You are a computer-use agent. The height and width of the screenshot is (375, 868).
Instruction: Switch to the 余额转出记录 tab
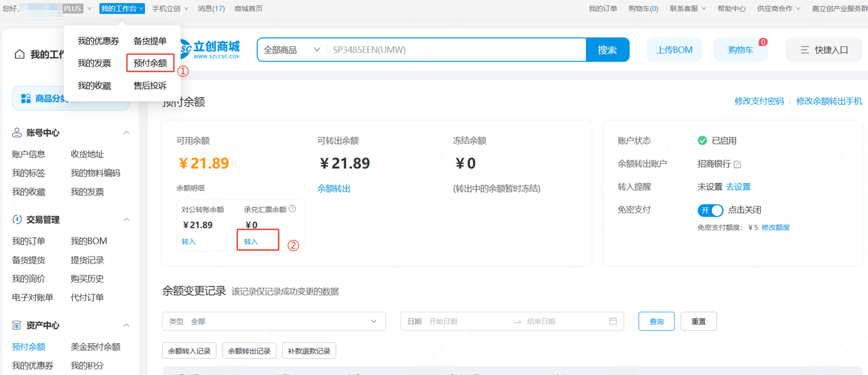249,351
